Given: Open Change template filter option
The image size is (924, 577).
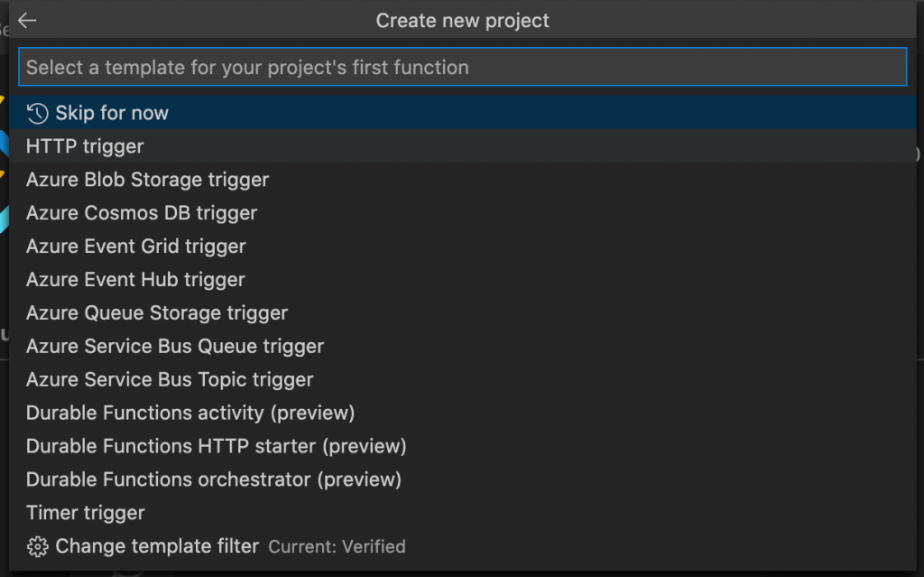Looking at the screenshot, I should click(x=157, y=546).
